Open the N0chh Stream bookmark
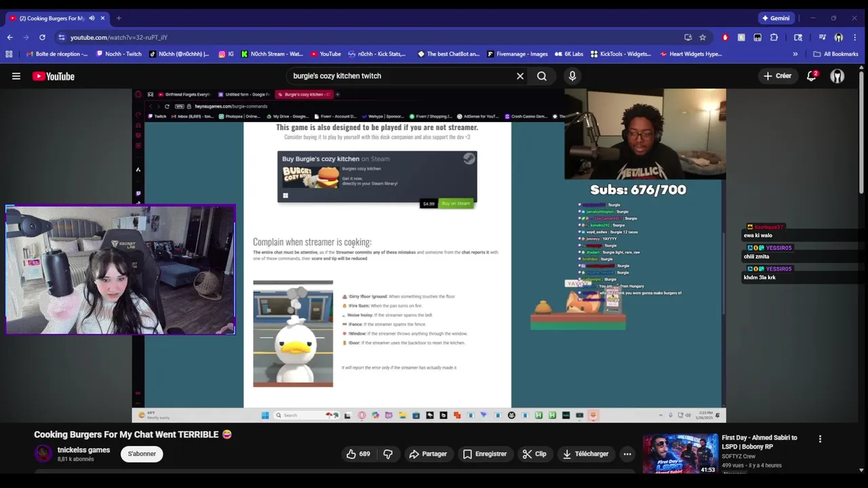This screenshot has height=488, width=868. pyautogui.click(x=272, y=54)
